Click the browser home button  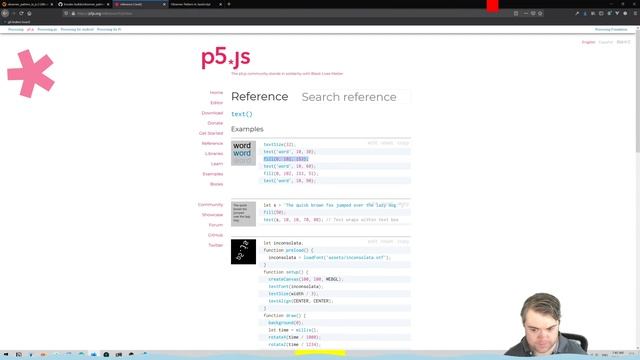click(x=29, y=13)
